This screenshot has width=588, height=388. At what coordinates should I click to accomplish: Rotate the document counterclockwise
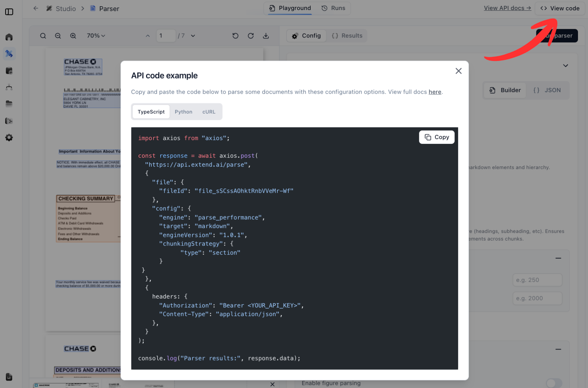point(235,35)
